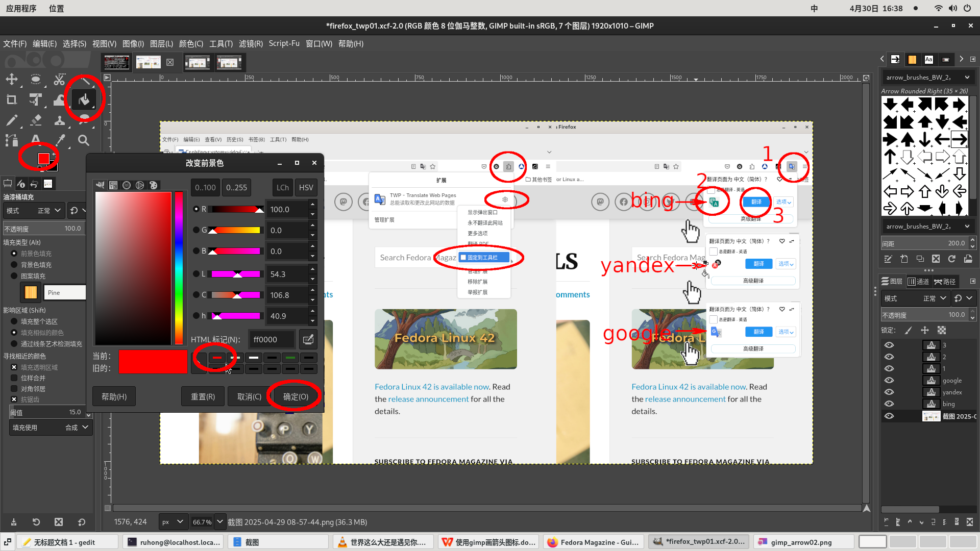
Task: Select the Crop tool
Action: 11,99
